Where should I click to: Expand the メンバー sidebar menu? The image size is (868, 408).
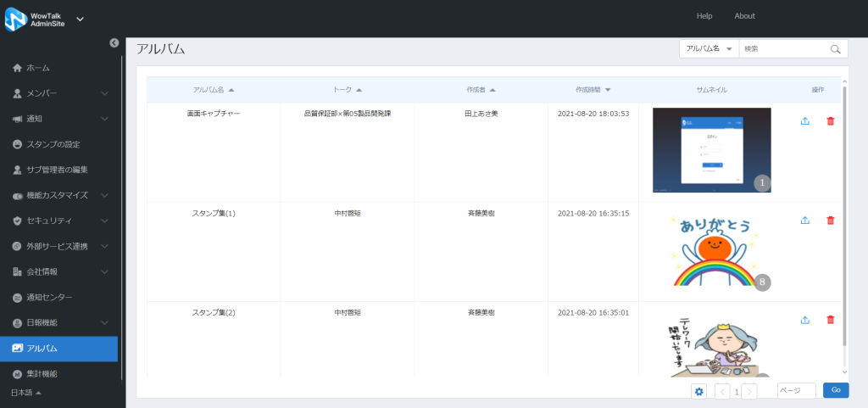pos(61,93)
